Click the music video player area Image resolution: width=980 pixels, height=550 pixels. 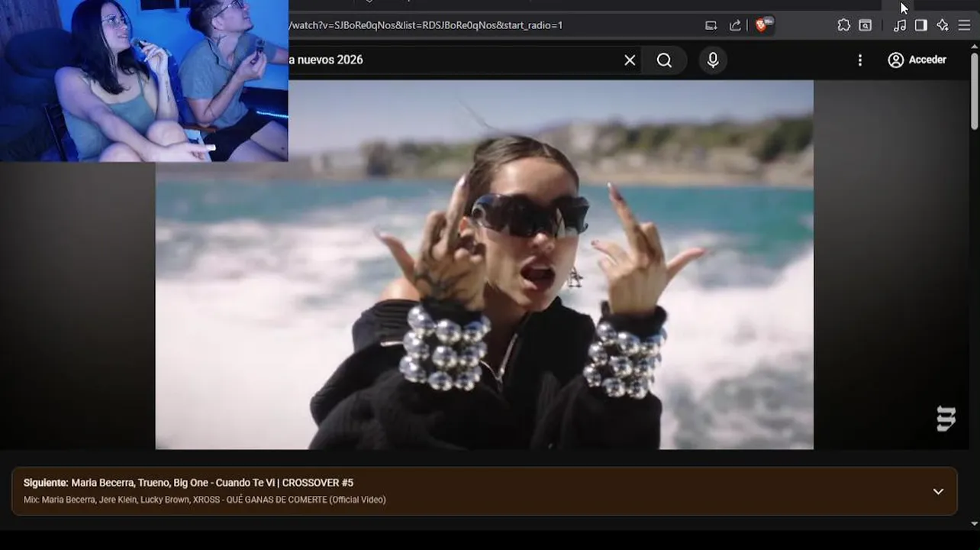(x=484, y=264)
